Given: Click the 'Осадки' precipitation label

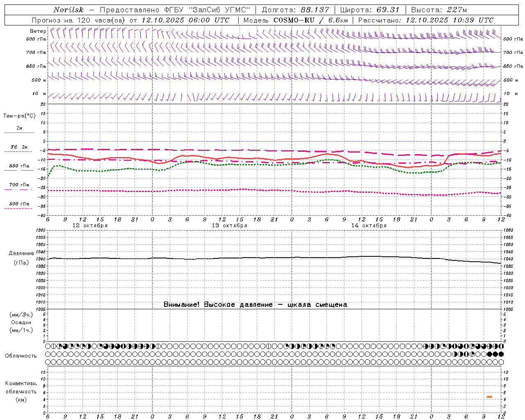Looking at the screenshot, I should (x=21, y=322).
